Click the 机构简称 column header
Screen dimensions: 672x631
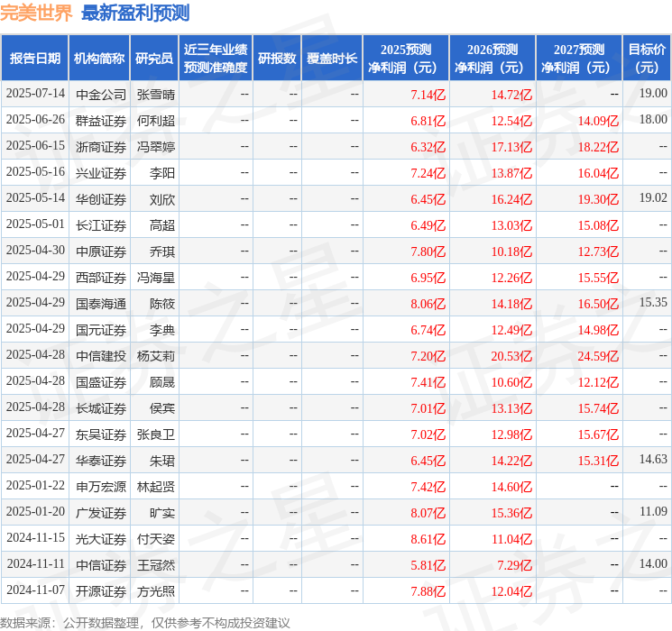tap(99, 59)
